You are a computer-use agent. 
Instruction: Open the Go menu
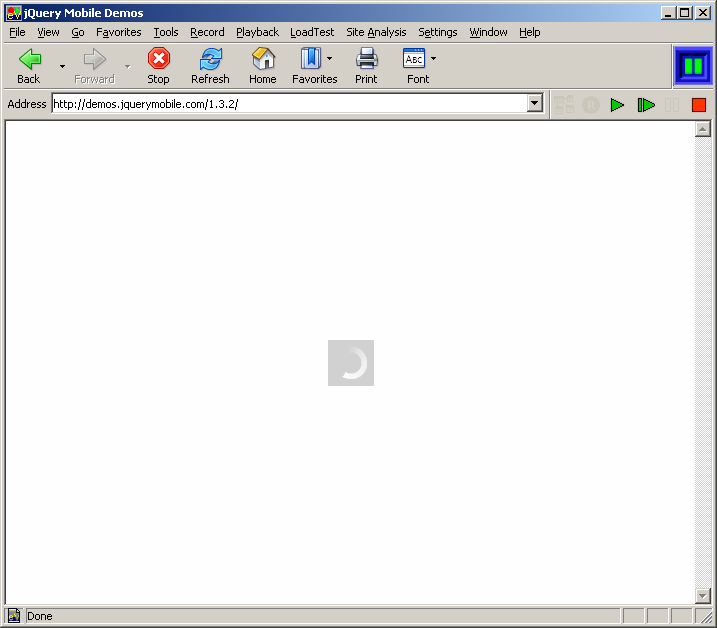click(x=78, y=32)
